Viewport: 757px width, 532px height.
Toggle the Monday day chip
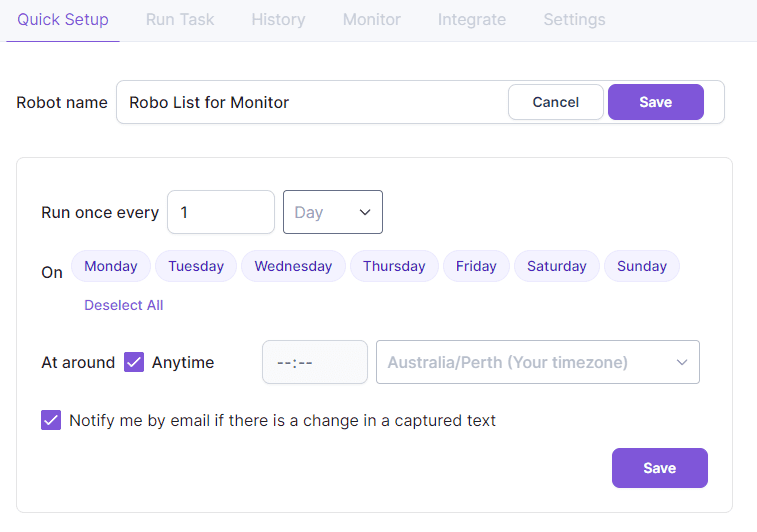[x=111, y=266]
